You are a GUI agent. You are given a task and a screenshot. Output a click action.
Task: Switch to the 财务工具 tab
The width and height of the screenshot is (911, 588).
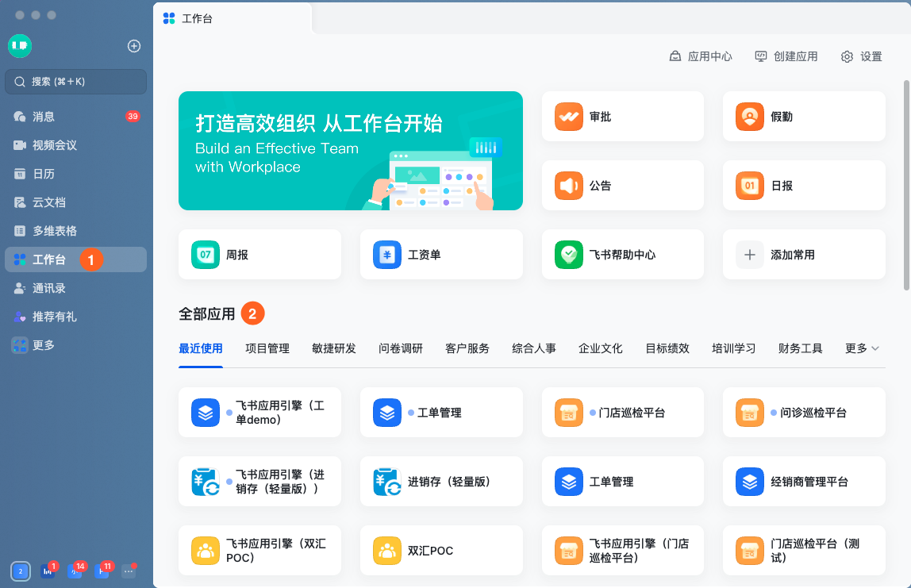tap(801, 348)
